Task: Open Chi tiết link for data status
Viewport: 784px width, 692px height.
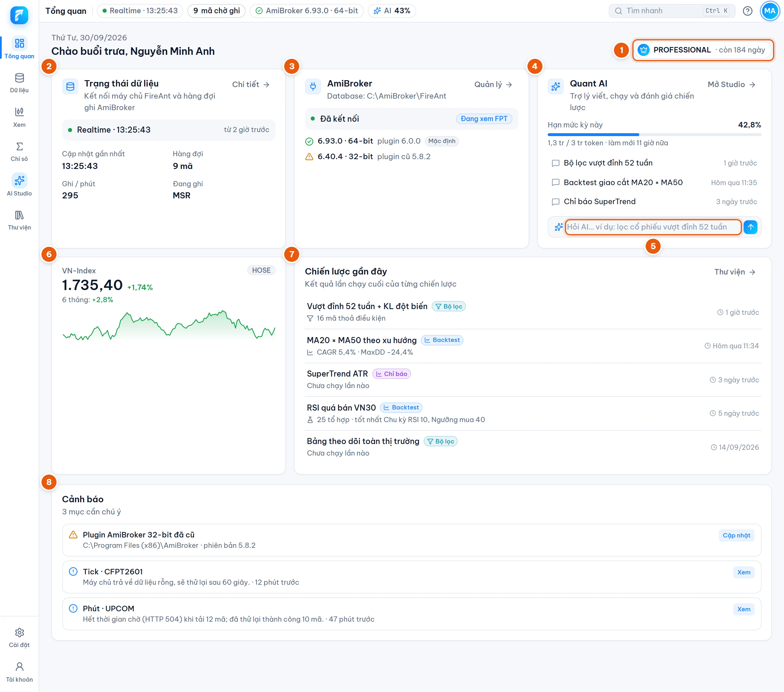Action: point(251,84)
